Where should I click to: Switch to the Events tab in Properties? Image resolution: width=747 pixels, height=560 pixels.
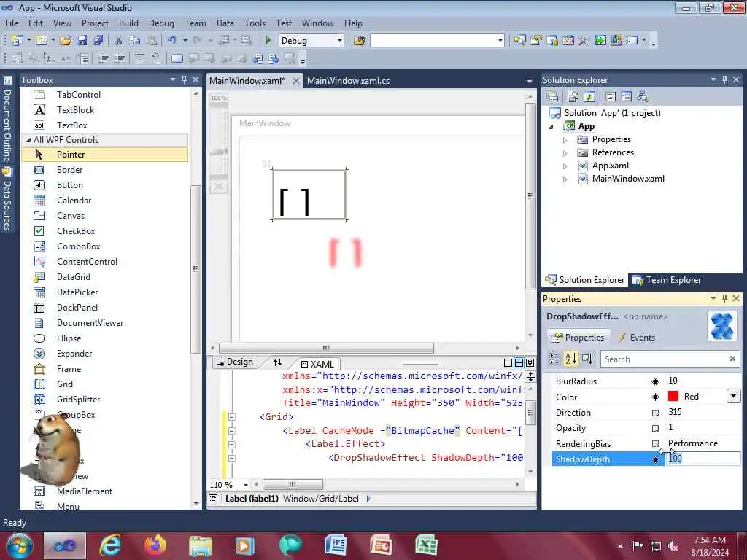(636, 338)
